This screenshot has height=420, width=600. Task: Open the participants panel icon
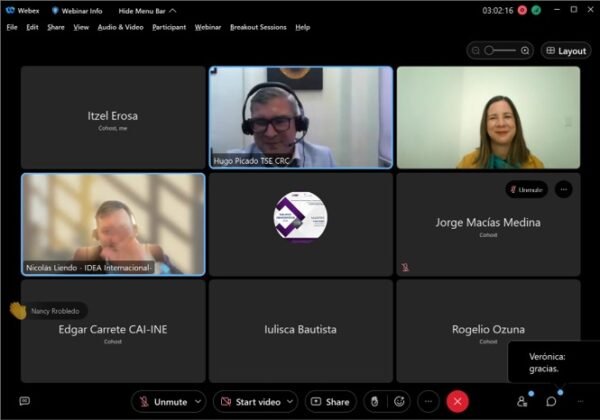coord(522,401)
